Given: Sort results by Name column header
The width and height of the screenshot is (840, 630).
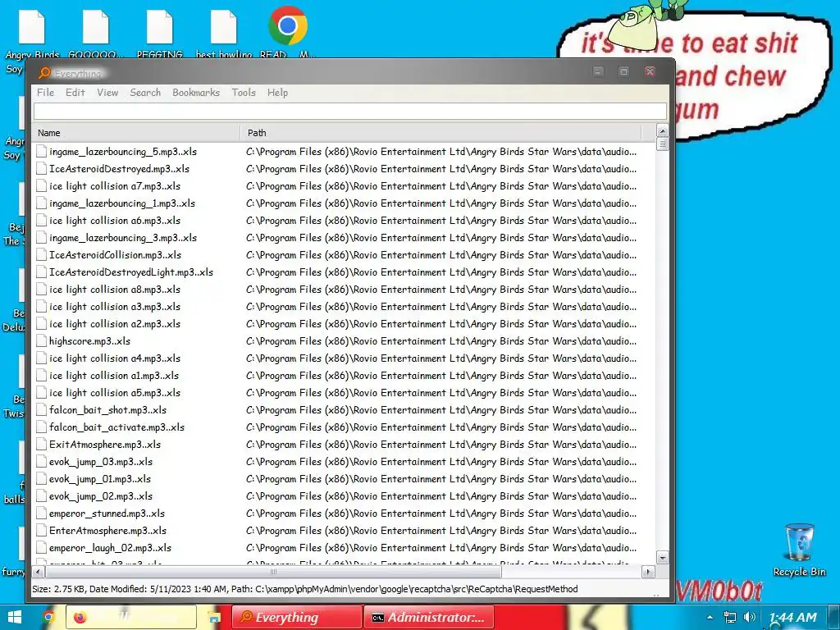Looking at the screenshot, I should coord(136,133).
